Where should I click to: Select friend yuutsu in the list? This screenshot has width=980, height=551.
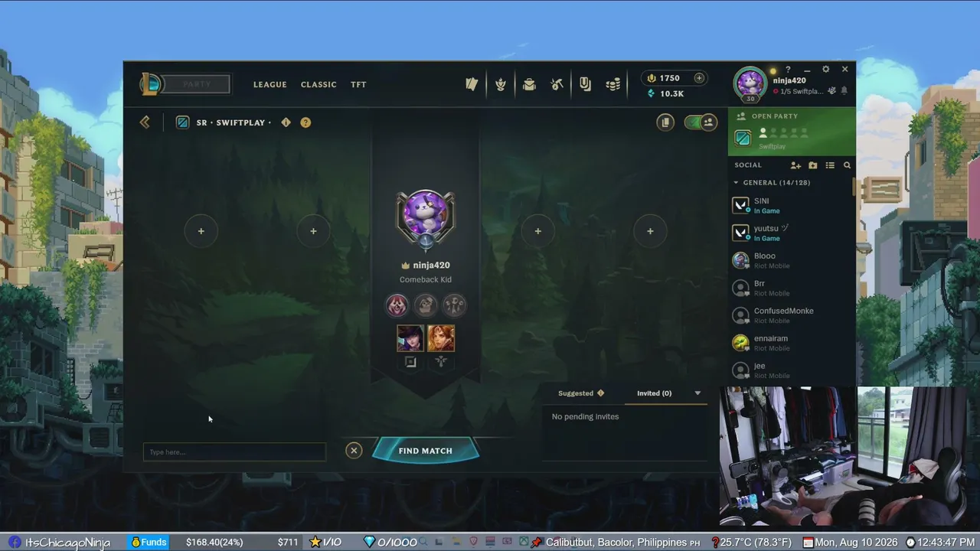tap(792, 233)
